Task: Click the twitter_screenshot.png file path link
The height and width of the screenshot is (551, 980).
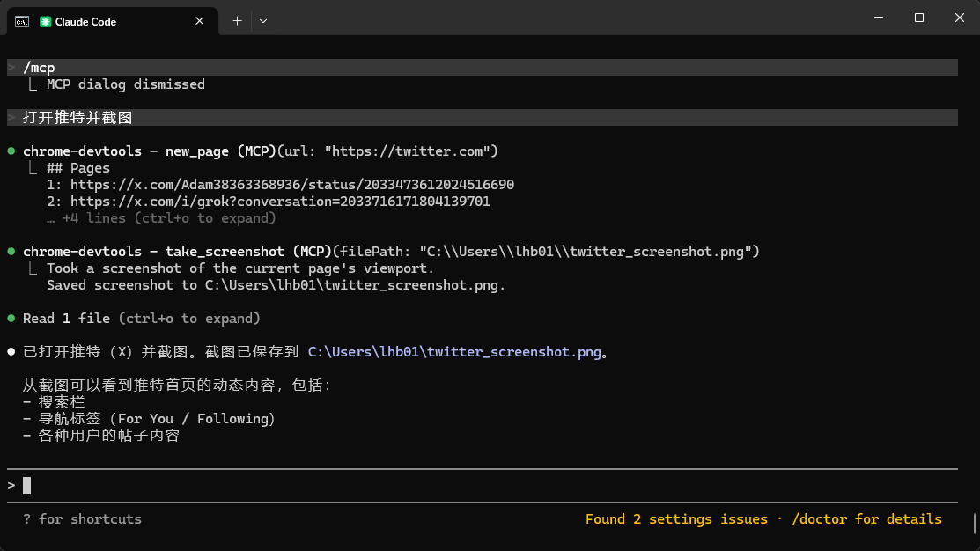Action: tap(454, 352)
